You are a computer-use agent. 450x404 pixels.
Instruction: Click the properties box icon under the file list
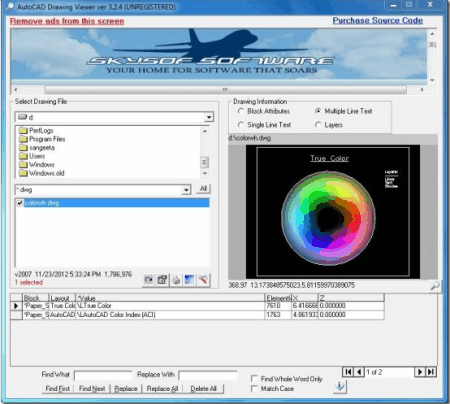coord(162,280)
